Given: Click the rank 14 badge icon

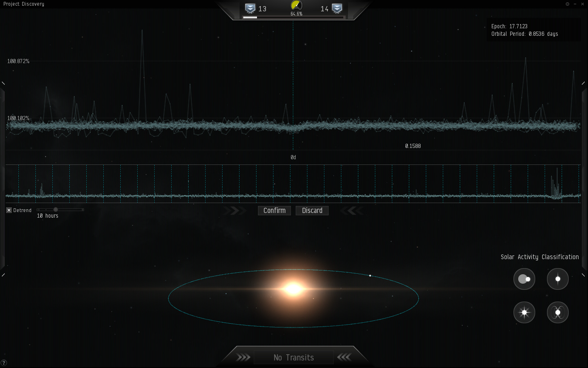Looking at the screenshot, I should (337, 8).
